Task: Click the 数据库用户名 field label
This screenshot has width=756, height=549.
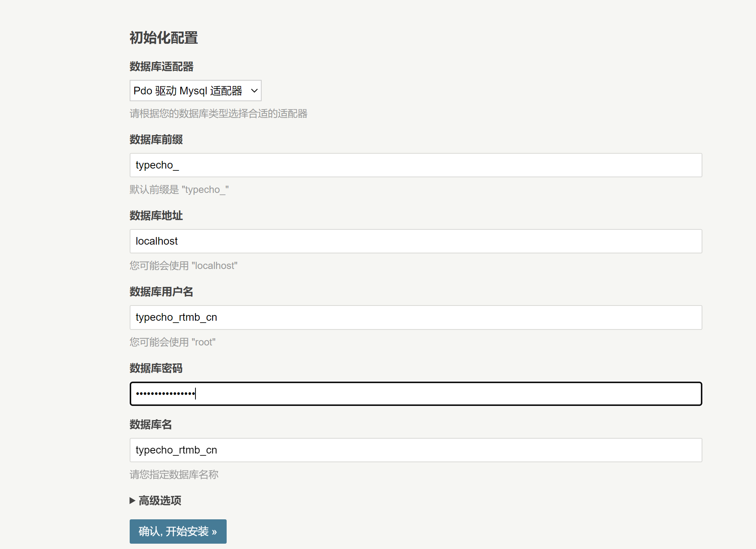Action: 161,292
